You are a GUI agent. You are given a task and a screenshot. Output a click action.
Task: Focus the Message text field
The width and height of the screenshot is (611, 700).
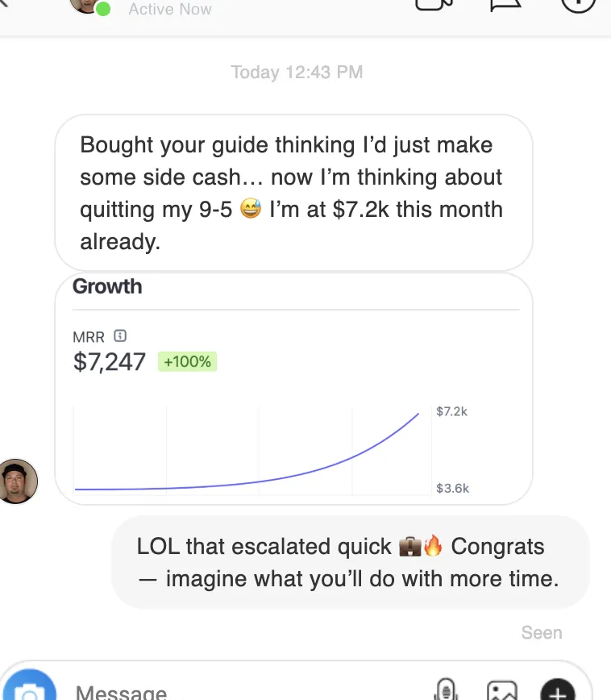click(x=250, y=691)
